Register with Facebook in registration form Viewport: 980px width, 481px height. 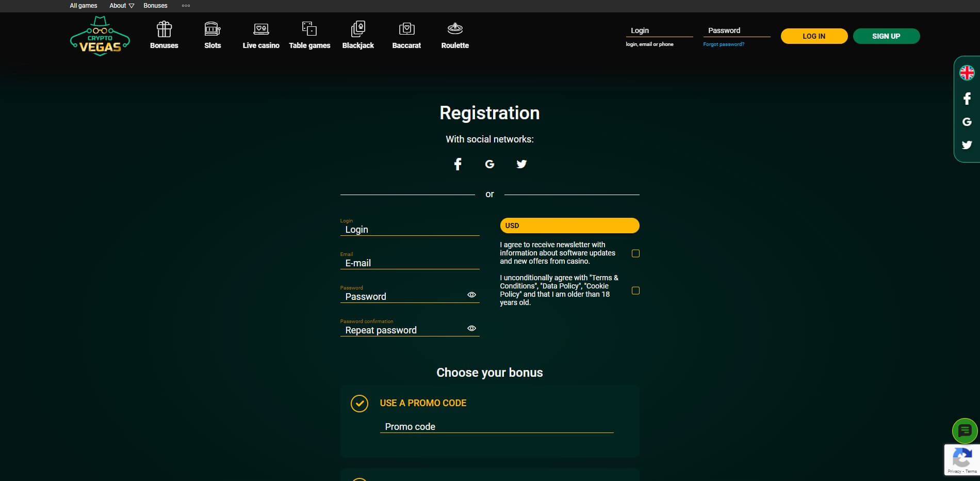(458, 164)
